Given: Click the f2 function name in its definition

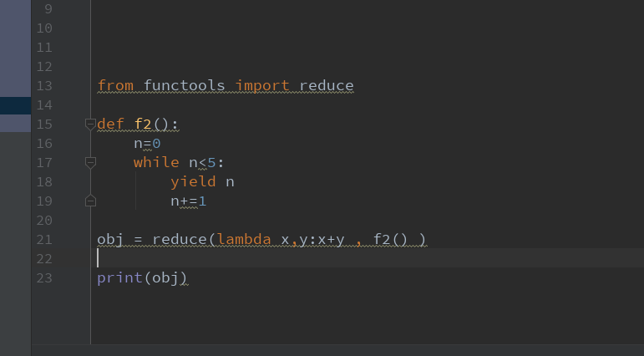Looking at the screenshot, I should pos(143,125).
